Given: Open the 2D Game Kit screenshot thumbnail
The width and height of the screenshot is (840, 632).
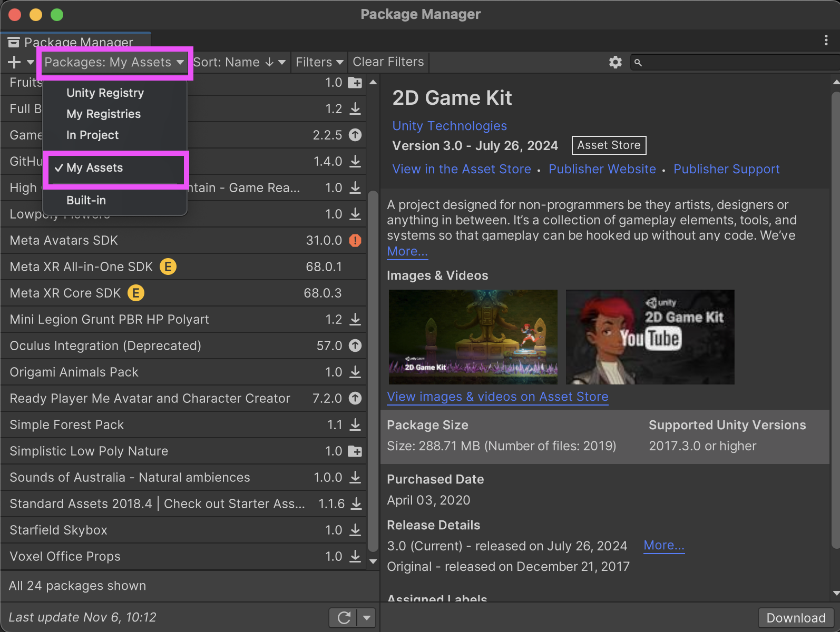Looking at the screenshot, I should pyautogui.click(x=473, y=337).
